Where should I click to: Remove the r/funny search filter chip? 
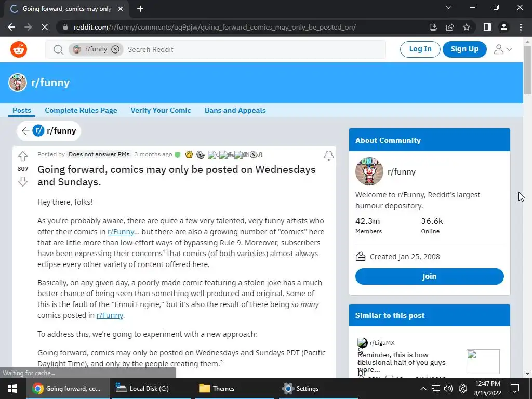[x=115, y=49]
